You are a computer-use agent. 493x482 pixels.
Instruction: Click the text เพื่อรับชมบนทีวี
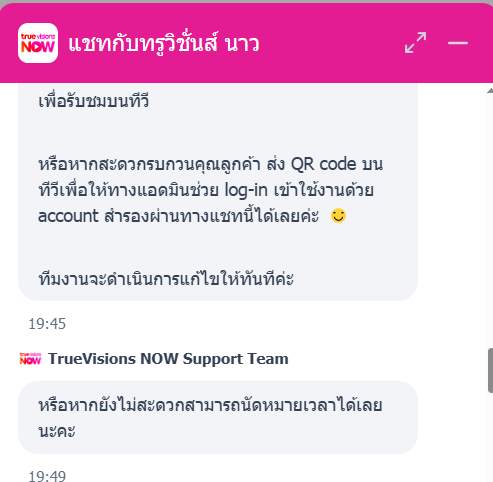point(94,101)
